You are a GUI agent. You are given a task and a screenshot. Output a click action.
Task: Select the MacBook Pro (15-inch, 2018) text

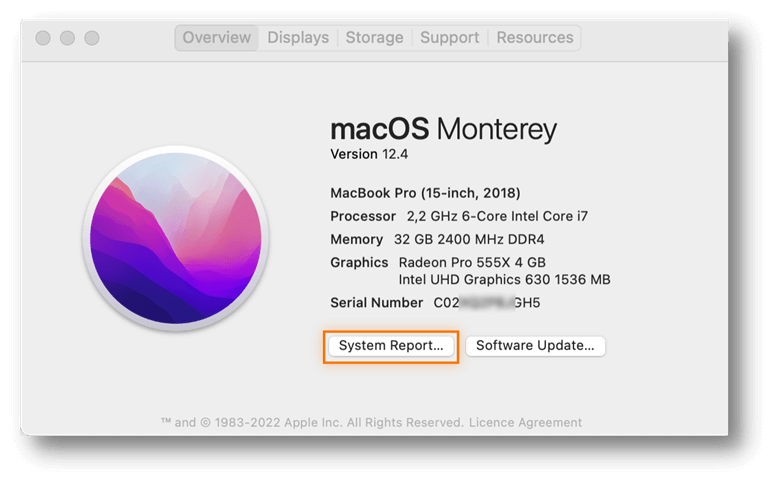click(x=425, y=193)
